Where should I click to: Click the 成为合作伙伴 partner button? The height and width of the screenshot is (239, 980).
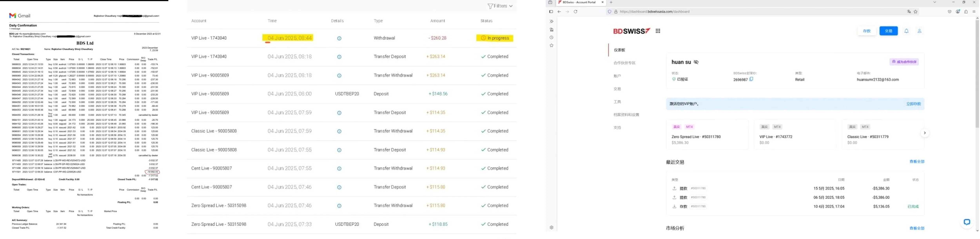[x=904, y=62]
